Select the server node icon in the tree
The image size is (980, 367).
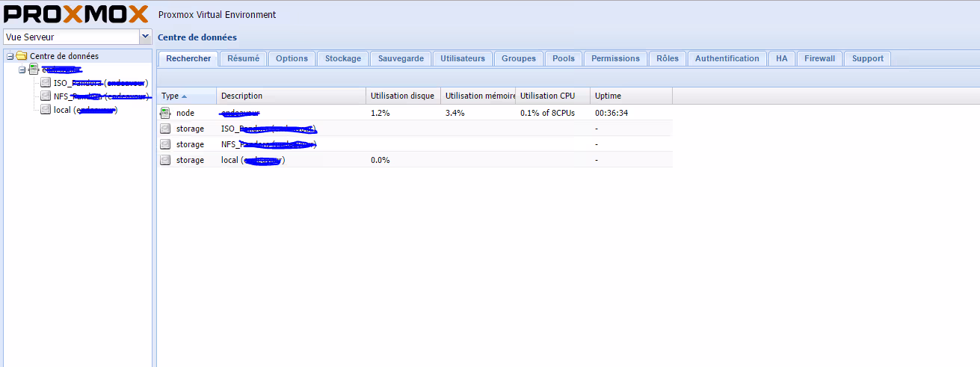34,70
